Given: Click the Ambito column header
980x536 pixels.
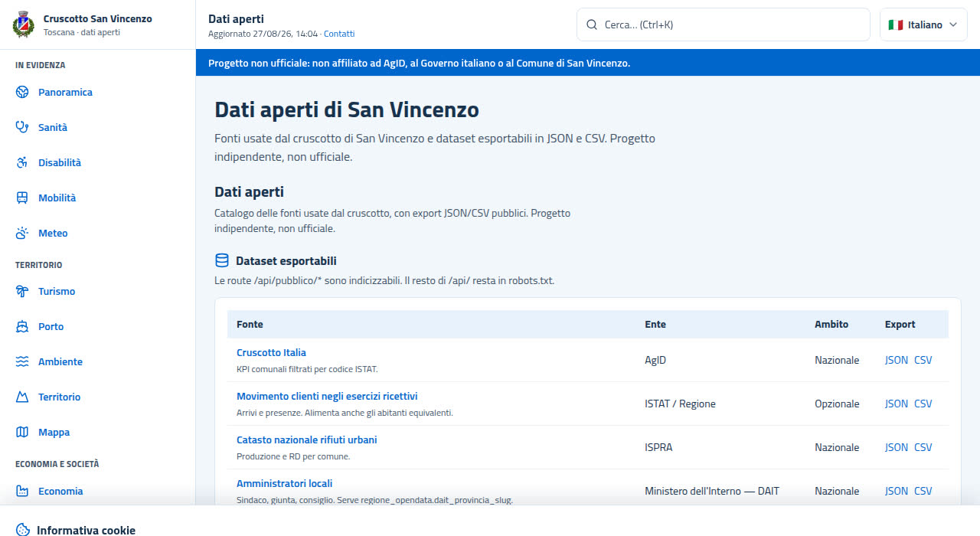Looking at the screenshot, I should tap(831, 325).
